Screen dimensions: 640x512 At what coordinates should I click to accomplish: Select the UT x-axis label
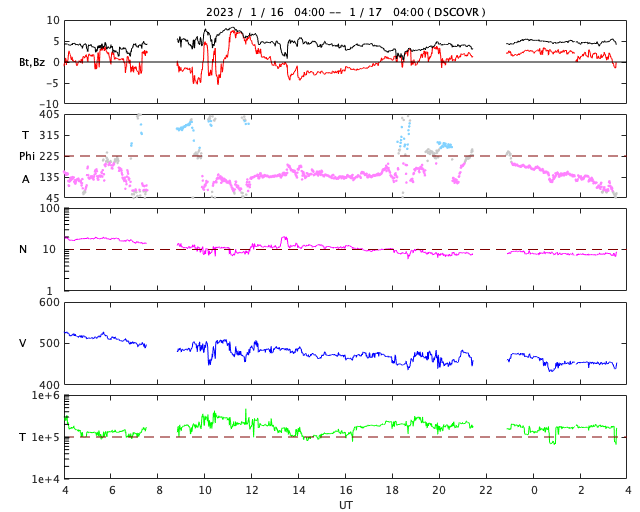click(345, 505)
